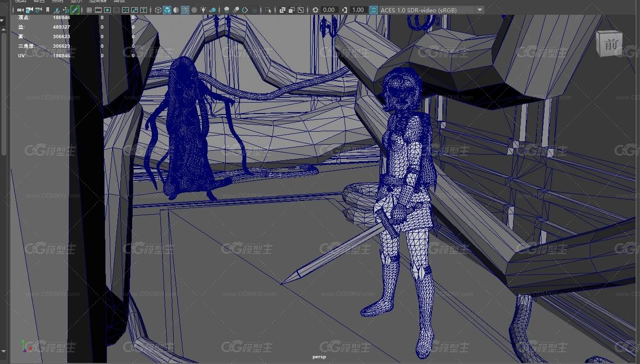Toggle the Shadows icon
Screen dimensions: 640x364
coord(212,10)
